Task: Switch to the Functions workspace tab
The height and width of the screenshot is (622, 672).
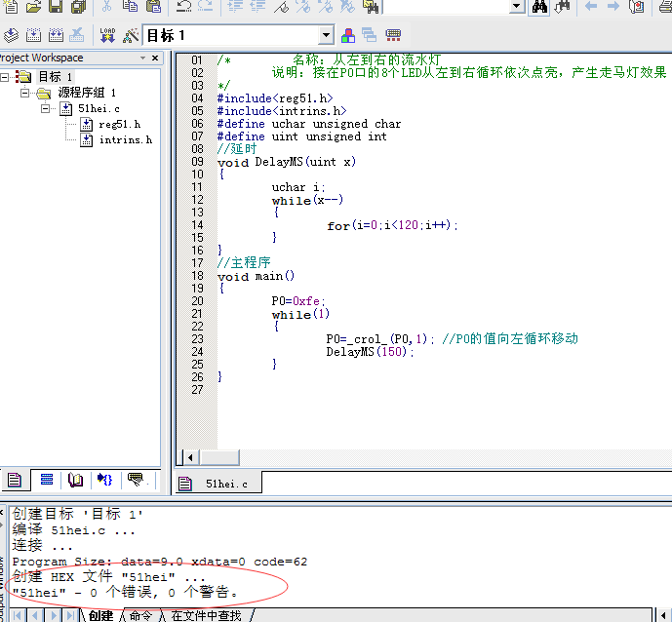Action: [x=105, y=480]
